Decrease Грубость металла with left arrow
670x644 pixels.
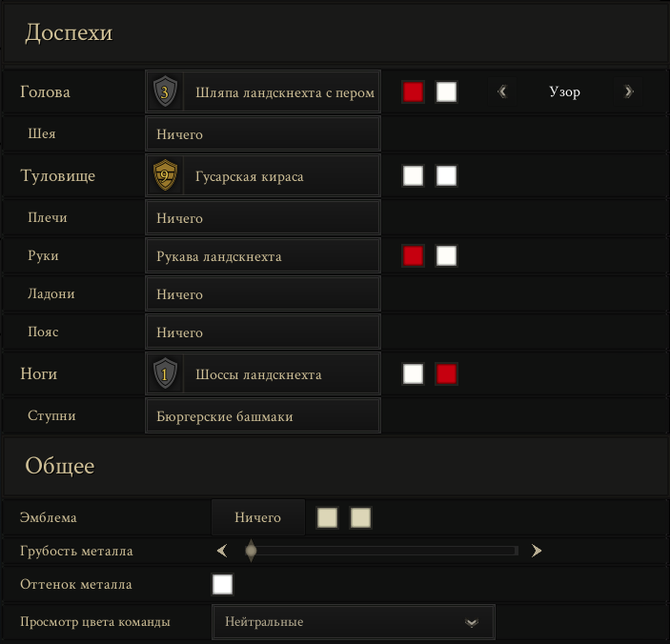[x=222, y=551]
